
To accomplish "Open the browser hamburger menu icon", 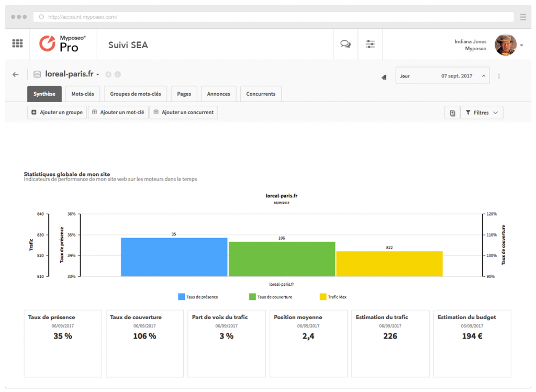I will click(x=523, y=17).
